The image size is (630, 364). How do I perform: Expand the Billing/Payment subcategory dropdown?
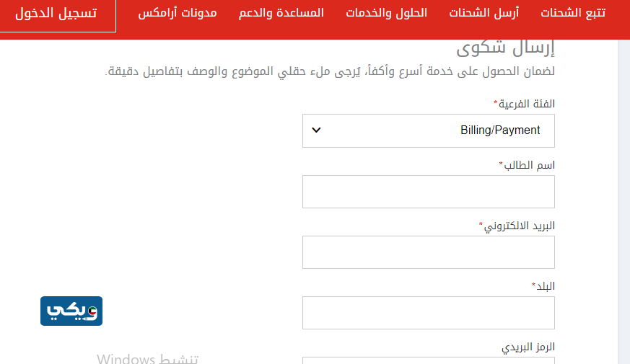[428, 130]
